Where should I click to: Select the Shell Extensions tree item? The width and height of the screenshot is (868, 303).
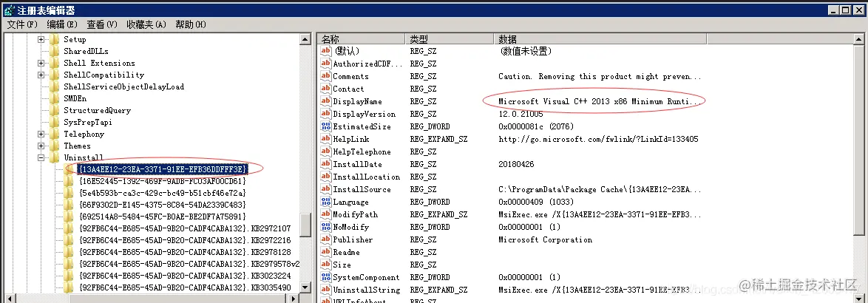point(99,63)
